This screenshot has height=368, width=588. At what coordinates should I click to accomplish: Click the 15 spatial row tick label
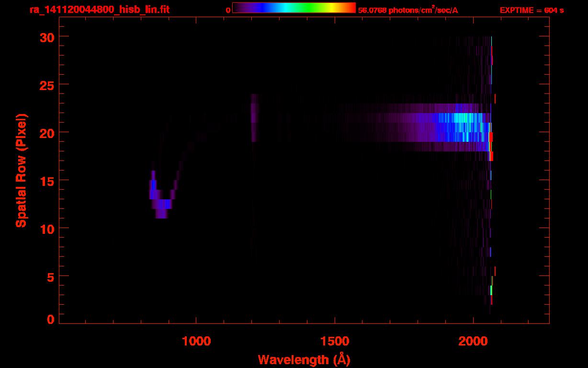point(46,181)
